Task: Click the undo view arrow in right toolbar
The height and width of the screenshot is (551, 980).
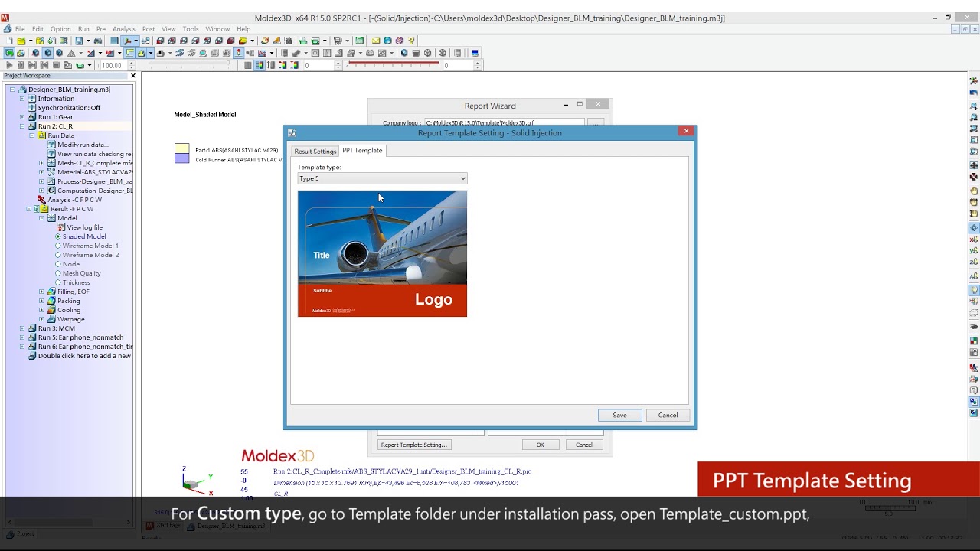Action: [974, 93]
